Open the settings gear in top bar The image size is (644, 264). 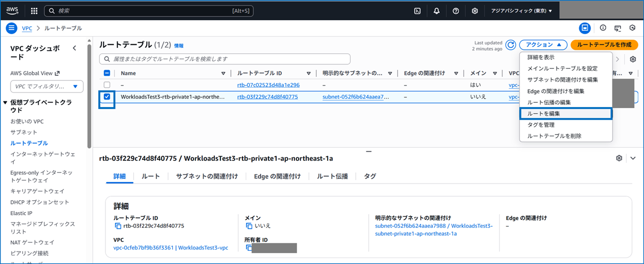click(475, 11)
